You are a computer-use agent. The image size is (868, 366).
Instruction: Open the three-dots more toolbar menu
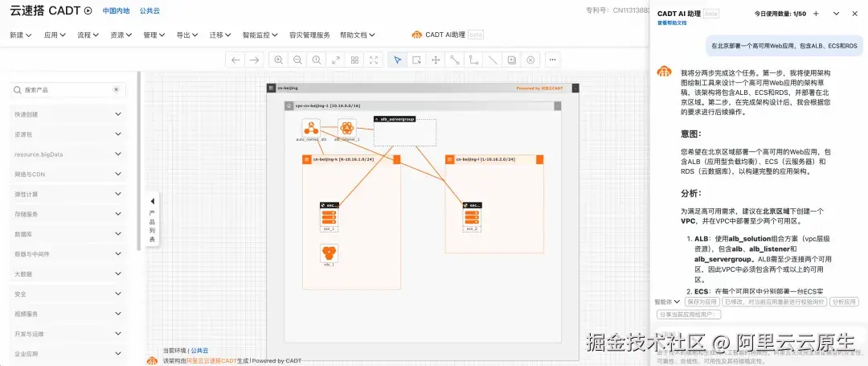[x=553, y=60]
